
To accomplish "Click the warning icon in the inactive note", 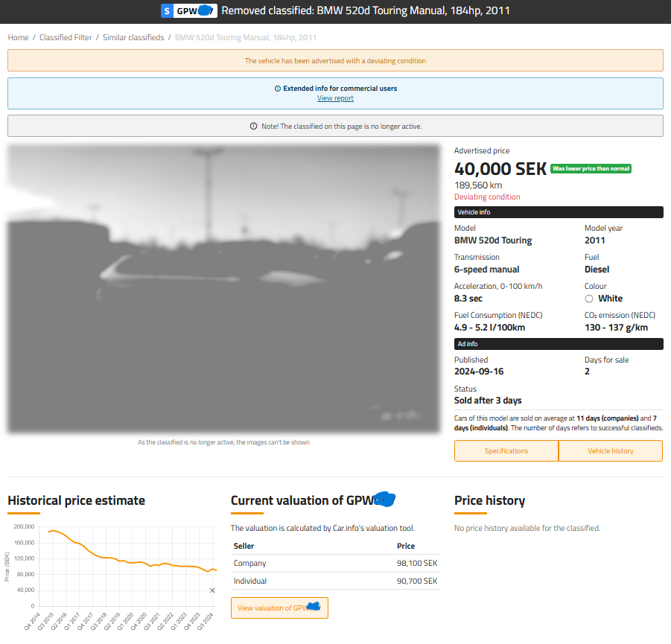I will pos(253,127).
